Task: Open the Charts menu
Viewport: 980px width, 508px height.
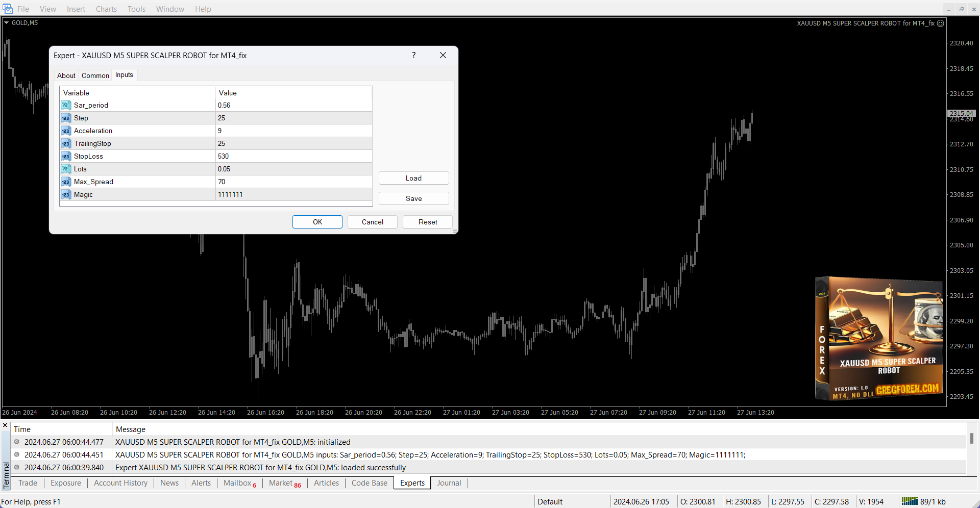Action: click(106, 9)
